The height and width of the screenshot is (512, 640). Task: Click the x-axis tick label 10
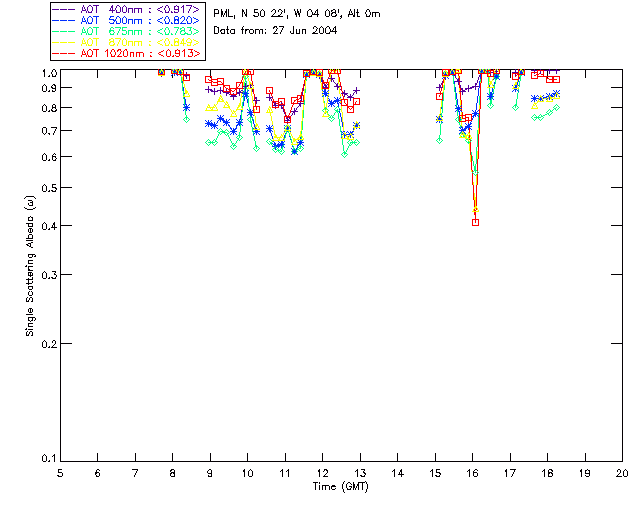[247, 473]
